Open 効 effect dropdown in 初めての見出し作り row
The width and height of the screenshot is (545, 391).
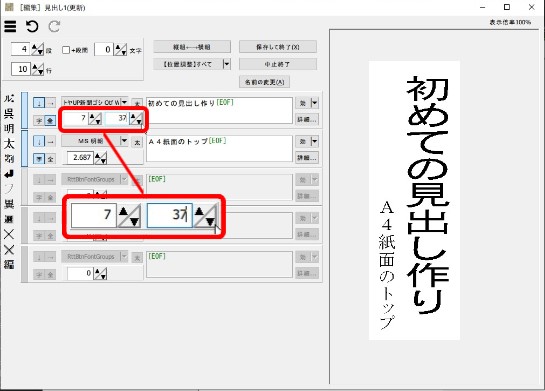click(x=315, y=103)
